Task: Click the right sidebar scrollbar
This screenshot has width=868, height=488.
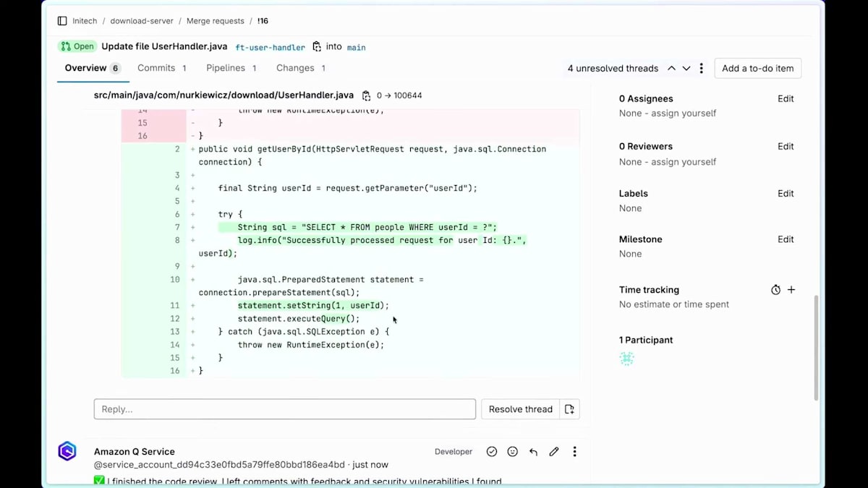Action: pos(816,347)
